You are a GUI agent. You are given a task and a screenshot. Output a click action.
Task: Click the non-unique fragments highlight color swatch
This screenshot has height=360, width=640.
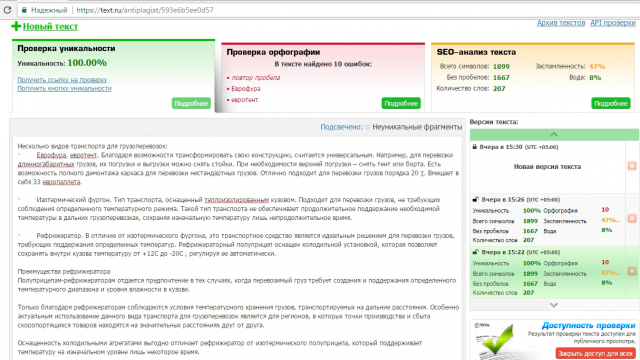[x=368, y=127]
